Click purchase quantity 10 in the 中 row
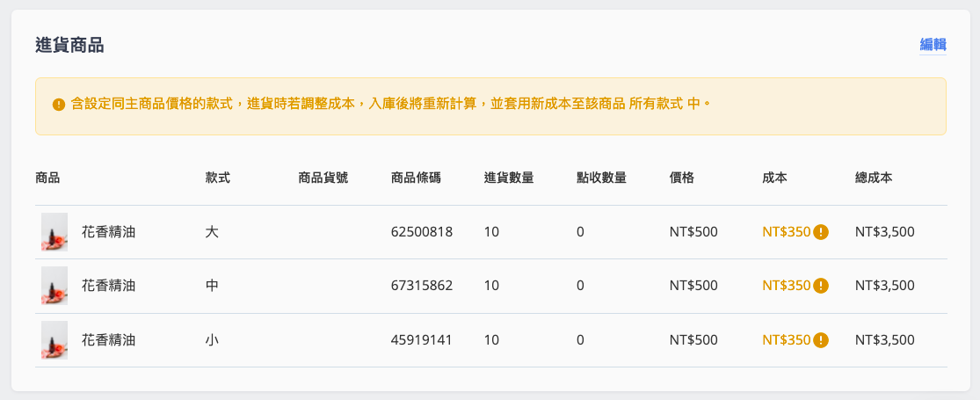Image resolution: width=980 pixels, height=400 pixels. coord(491,286)
